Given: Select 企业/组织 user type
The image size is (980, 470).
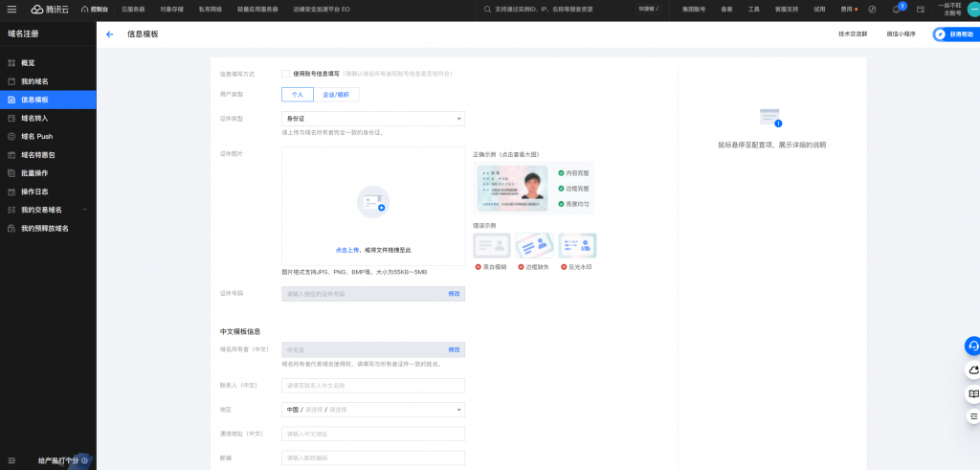Looking at the screenshot, I should tap(336, 95).
